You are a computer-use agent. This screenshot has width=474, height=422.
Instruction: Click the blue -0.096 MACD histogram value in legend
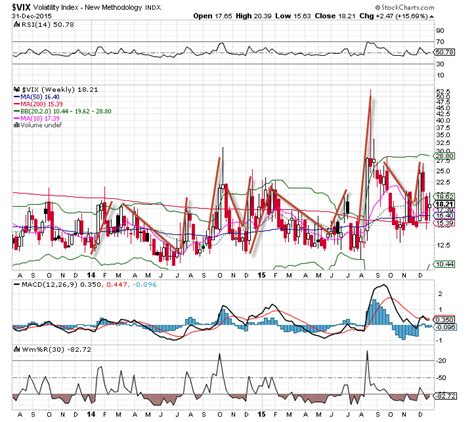[x=144, y=285]
